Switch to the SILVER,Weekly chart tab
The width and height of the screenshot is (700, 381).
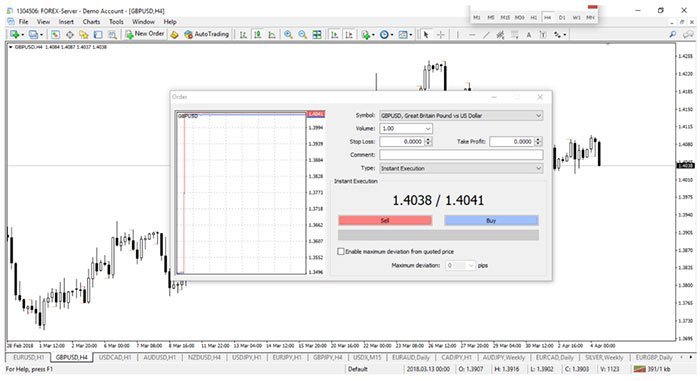pos(604,358)
